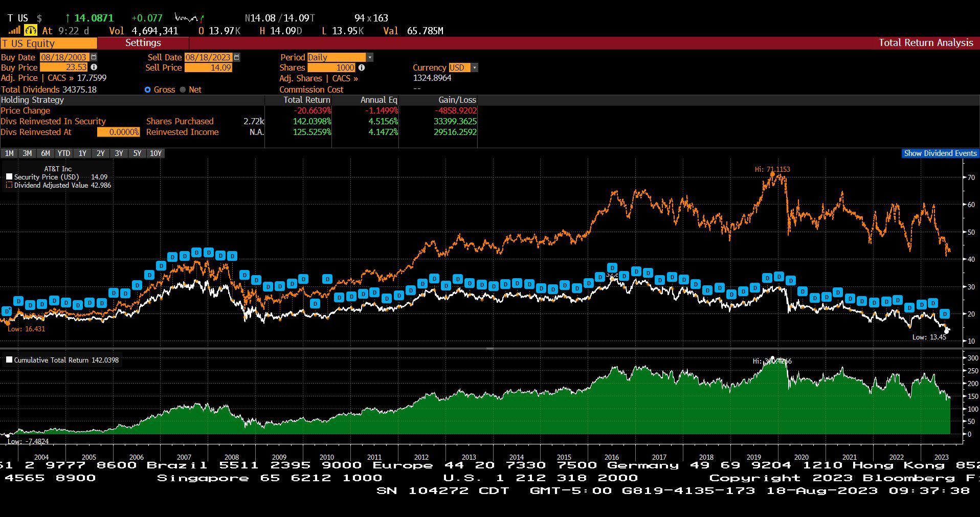Click Total Return value 142.0398%

(312, 121)
